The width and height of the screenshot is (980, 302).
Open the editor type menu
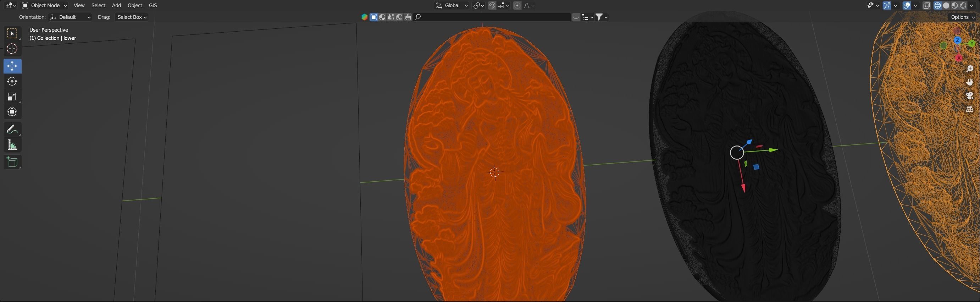tap(11, 5)
